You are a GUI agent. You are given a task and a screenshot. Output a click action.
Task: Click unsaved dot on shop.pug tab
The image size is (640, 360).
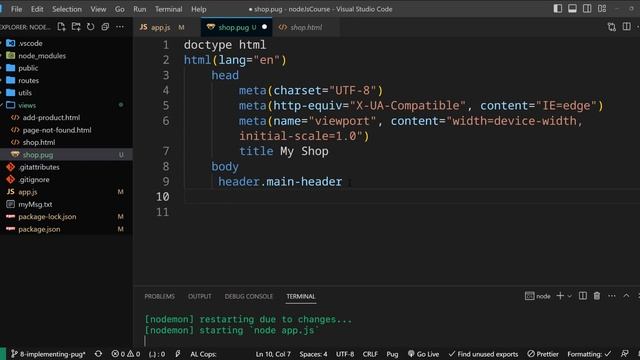click(264, 27)
